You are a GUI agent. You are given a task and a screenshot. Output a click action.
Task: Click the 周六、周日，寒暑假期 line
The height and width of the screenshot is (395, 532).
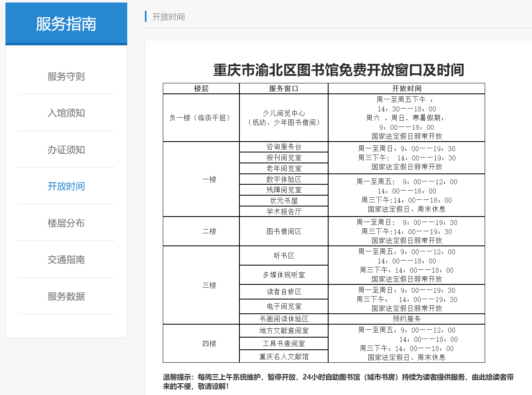tap(405, 118)
